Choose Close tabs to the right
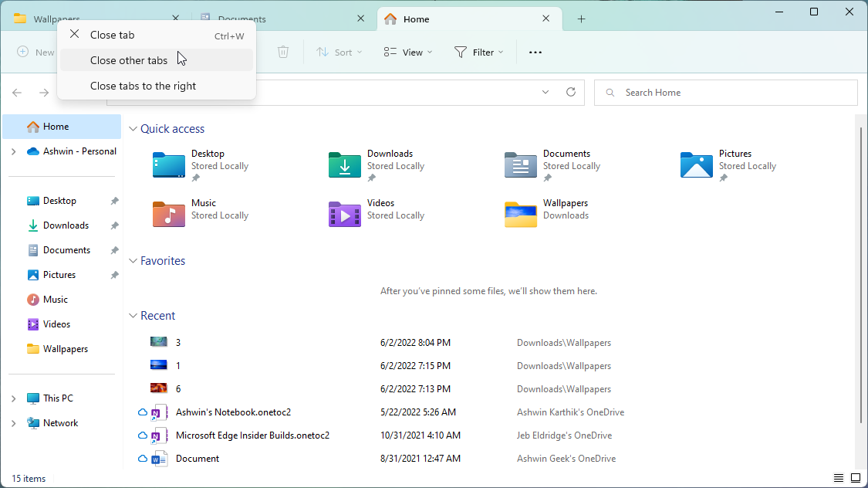 tap(157, 86)
